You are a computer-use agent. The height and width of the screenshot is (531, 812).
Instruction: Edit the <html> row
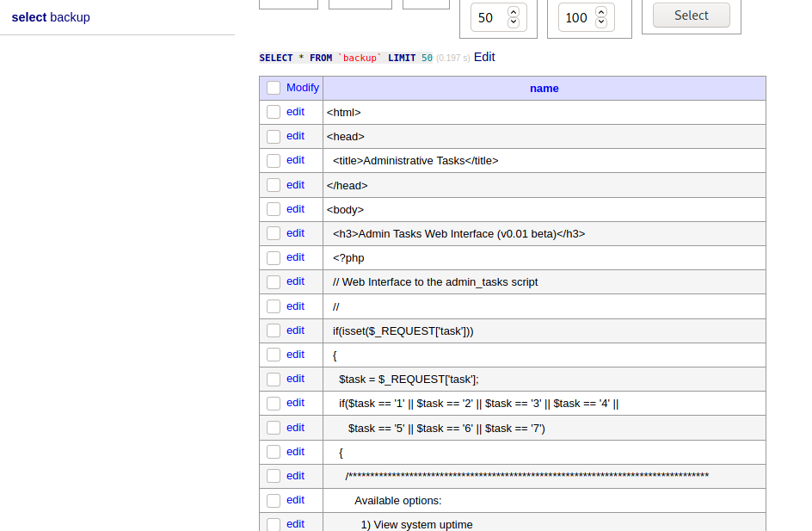point(295,111)
